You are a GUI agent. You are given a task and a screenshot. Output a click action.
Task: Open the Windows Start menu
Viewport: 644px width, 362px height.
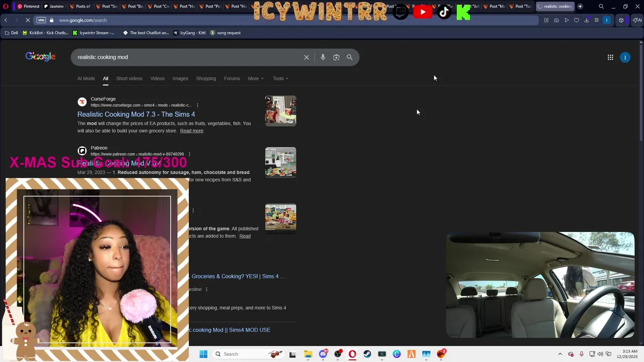(203, 354)
